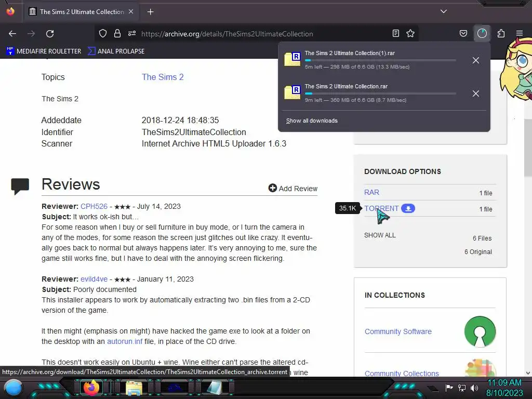
Task: Open tracking protection shield icon
Action: 103,33
